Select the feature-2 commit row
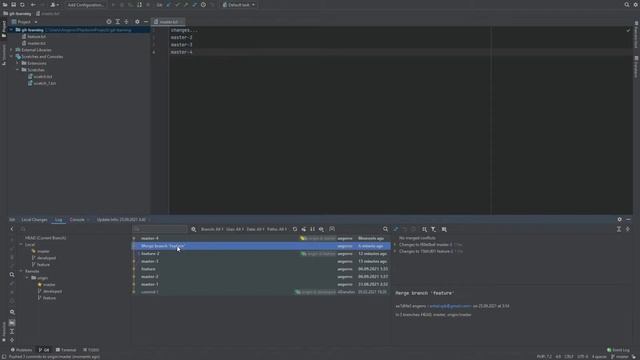 click(261, 254)
